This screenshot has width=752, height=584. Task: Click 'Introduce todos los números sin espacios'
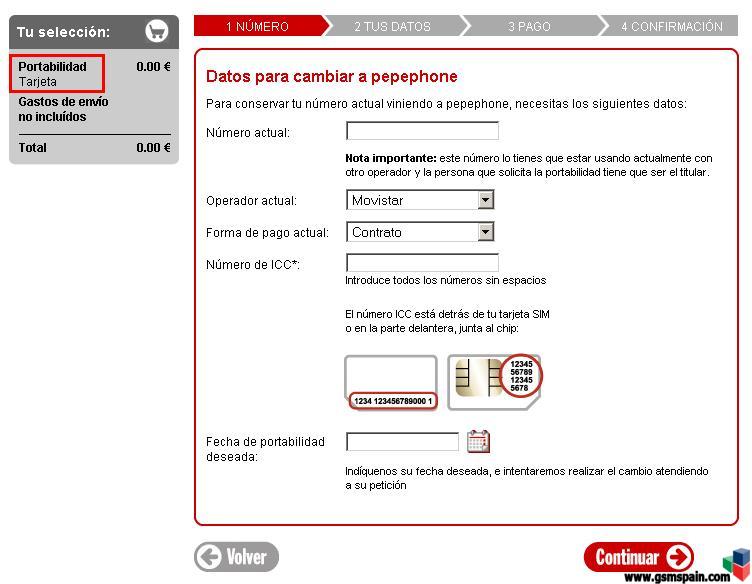click(446, 280)
